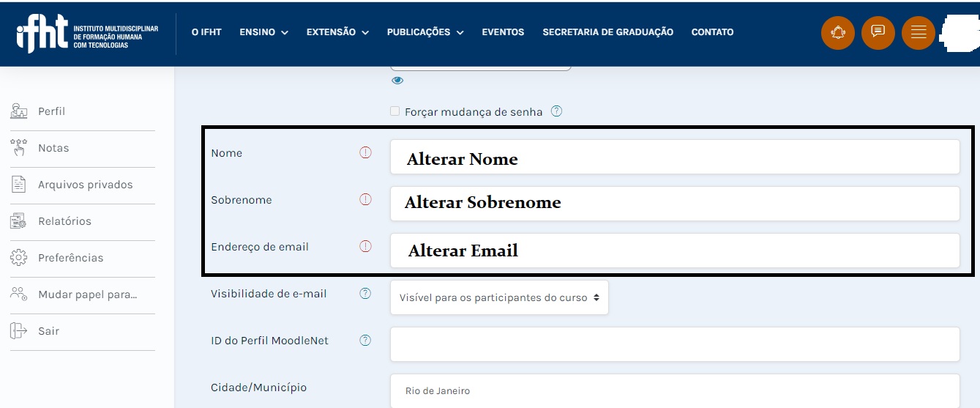This screenshot has width=980, height=408.
Task: Enable the Forçar mudança de senha checkbox
Action: 395,112
